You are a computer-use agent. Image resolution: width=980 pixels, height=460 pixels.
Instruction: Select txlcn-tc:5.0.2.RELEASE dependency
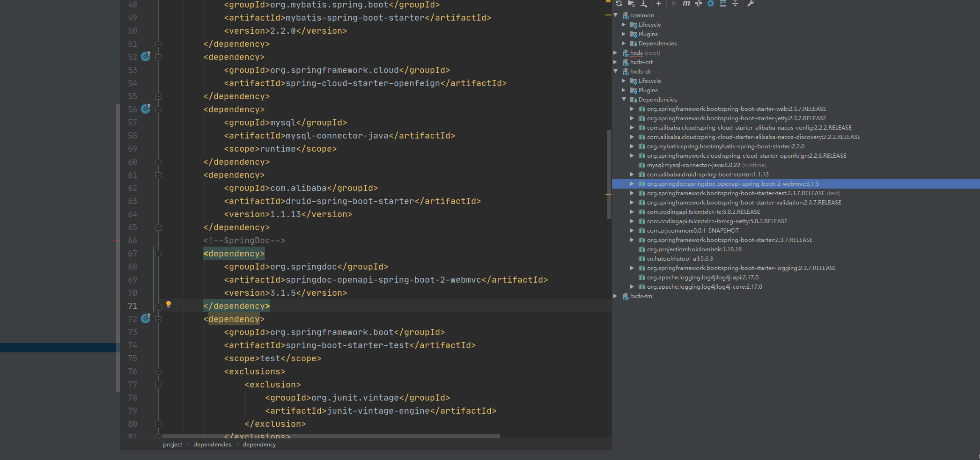click(704, 212)
